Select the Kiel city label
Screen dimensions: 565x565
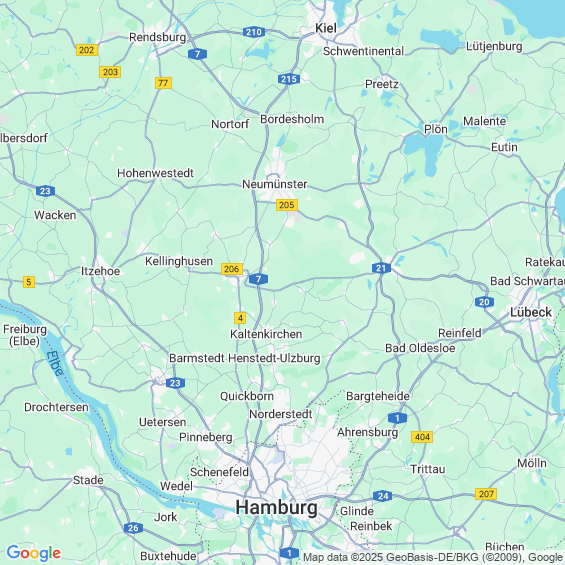pyautogui.click(x=326, y=28)
